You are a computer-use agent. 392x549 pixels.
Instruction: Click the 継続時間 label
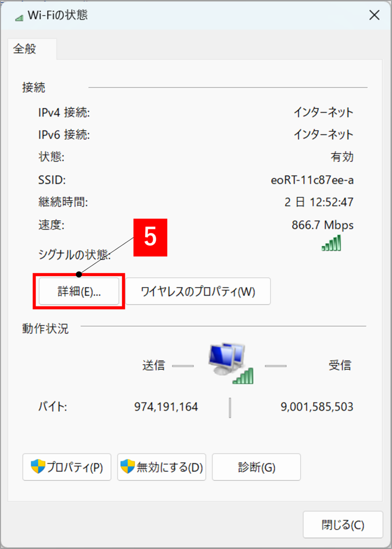tap(63, 202)
